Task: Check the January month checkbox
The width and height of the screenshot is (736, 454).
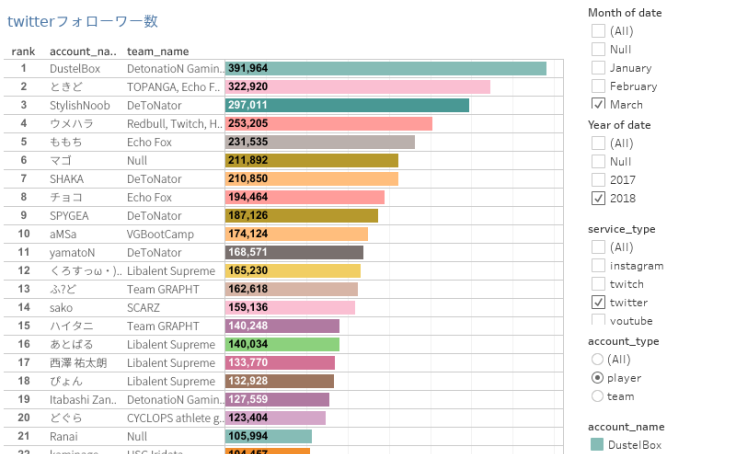Action: tap(598, 68)
